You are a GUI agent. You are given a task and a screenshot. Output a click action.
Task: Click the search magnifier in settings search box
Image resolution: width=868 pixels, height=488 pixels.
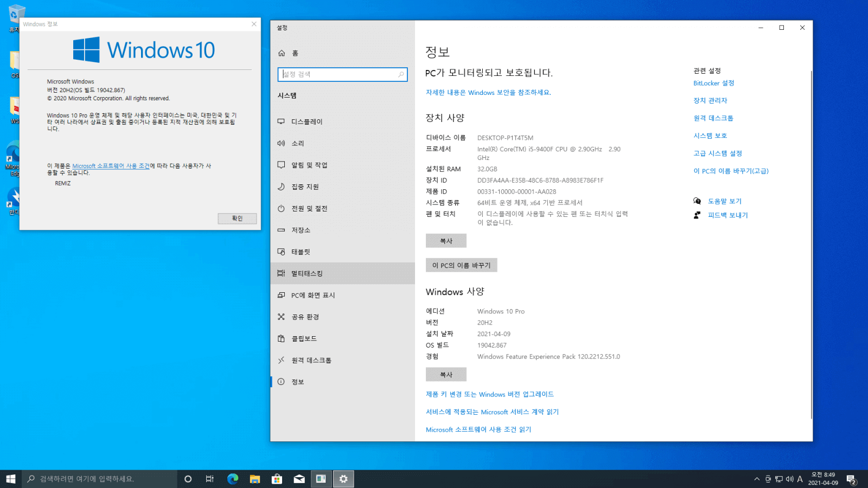coord(401,74)
